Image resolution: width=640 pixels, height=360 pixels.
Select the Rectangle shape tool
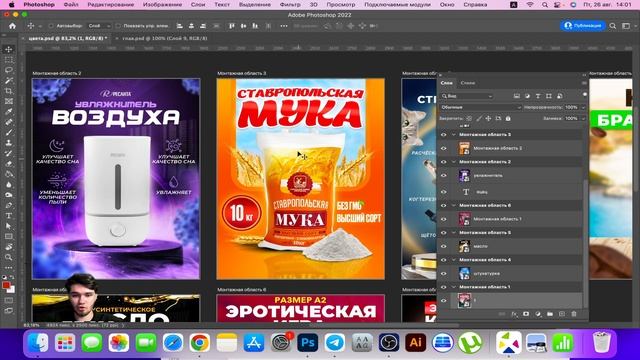click(x=9, y=236)
